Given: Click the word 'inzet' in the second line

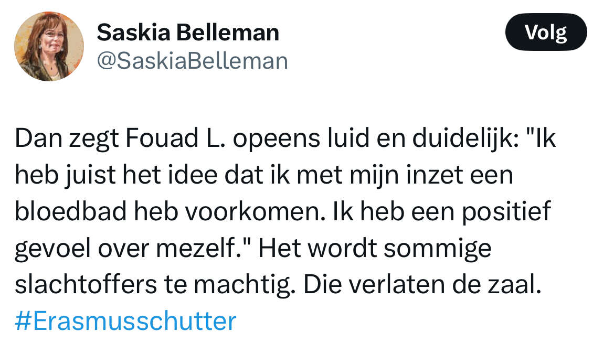Looking at the screenshot, I should coord(435,175).
